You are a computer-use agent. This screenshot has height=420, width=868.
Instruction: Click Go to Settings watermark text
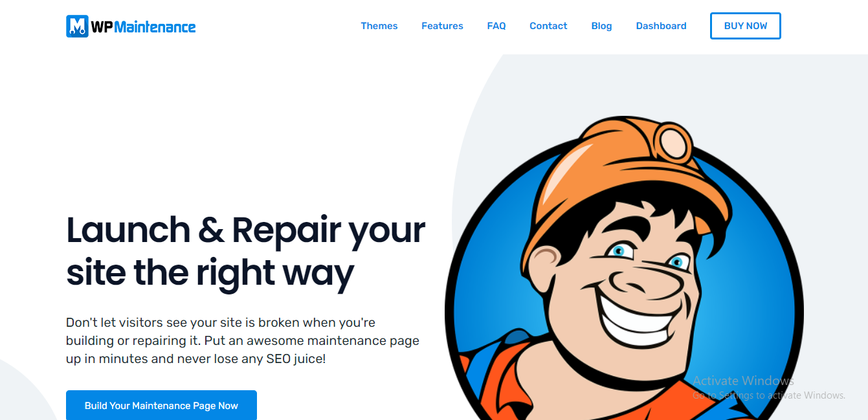[769, 395]
